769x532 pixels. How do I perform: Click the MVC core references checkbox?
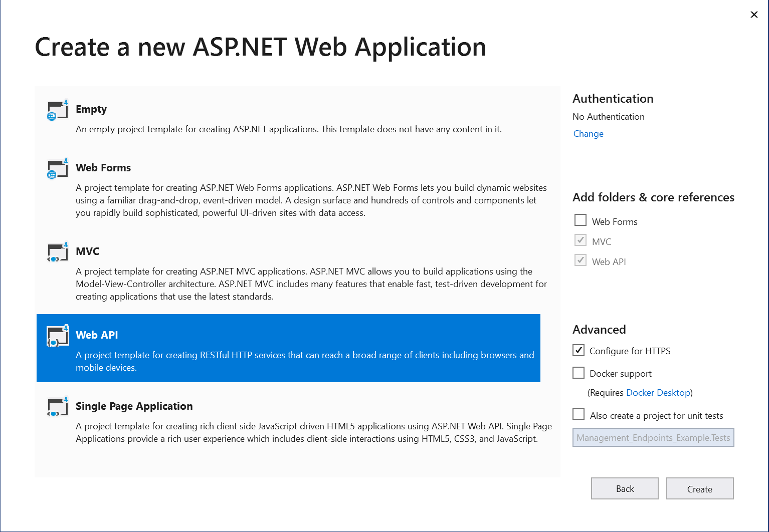[580, 240]
